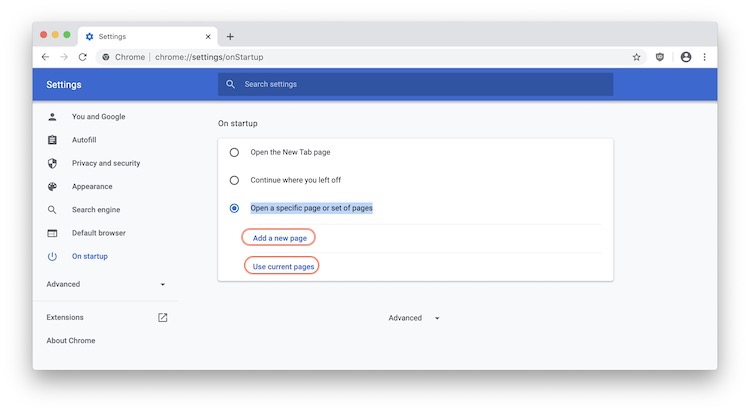Open Appearance settings
This screenshot has width=750, height=413.
click(x=92, y=187)
